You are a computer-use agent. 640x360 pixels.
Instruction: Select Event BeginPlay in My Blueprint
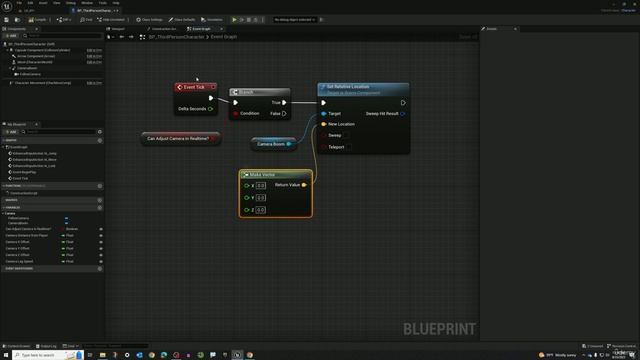tap(24, 172)
